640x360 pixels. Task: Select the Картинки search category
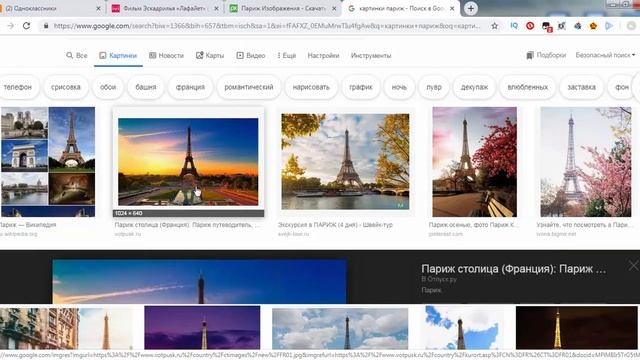[x=118, y=55]
